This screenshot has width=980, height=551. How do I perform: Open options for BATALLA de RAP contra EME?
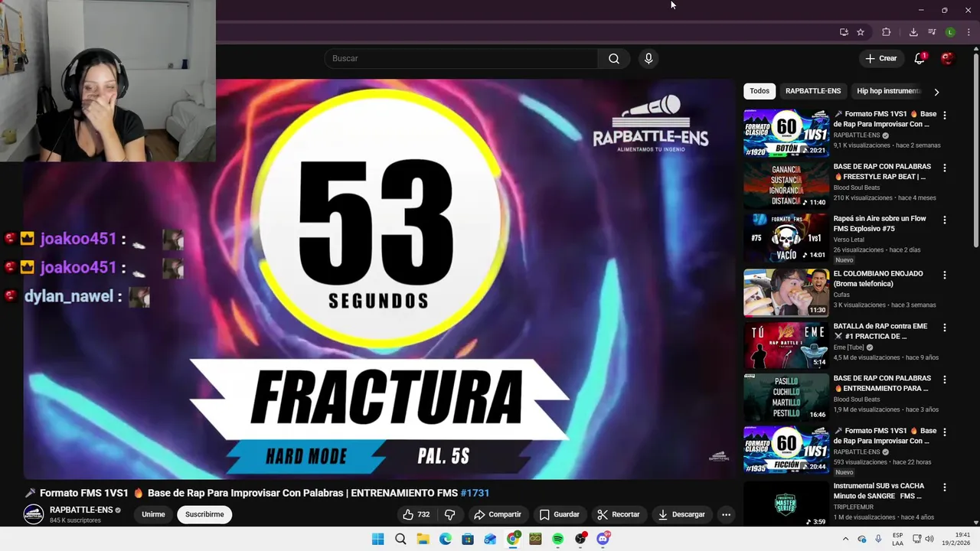click(944, 328)
